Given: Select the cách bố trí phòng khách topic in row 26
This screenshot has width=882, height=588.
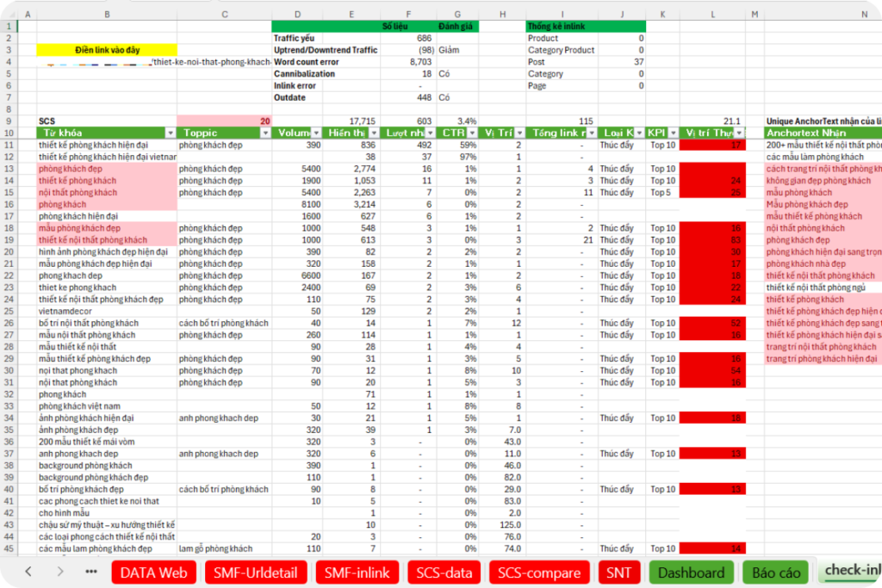Looking at the screenshot, I should [224, 323].
